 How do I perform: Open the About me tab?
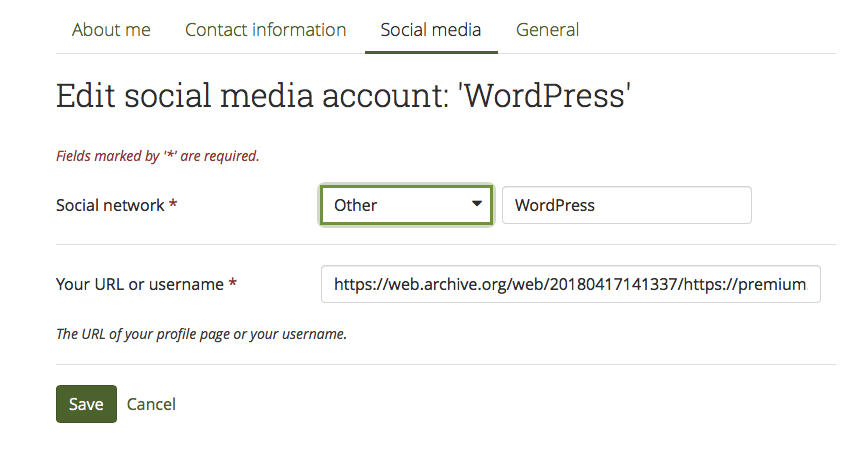(x=111, y=30)
